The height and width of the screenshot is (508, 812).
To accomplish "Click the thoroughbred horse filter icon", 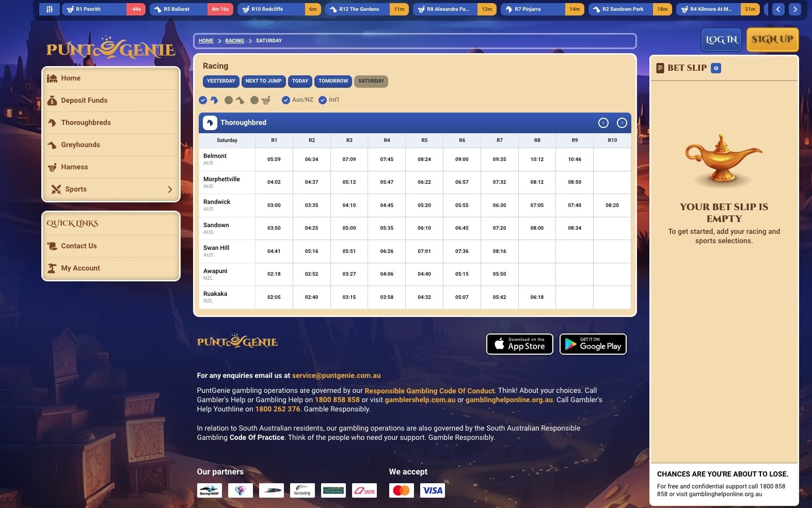I will tap(214, 100).
